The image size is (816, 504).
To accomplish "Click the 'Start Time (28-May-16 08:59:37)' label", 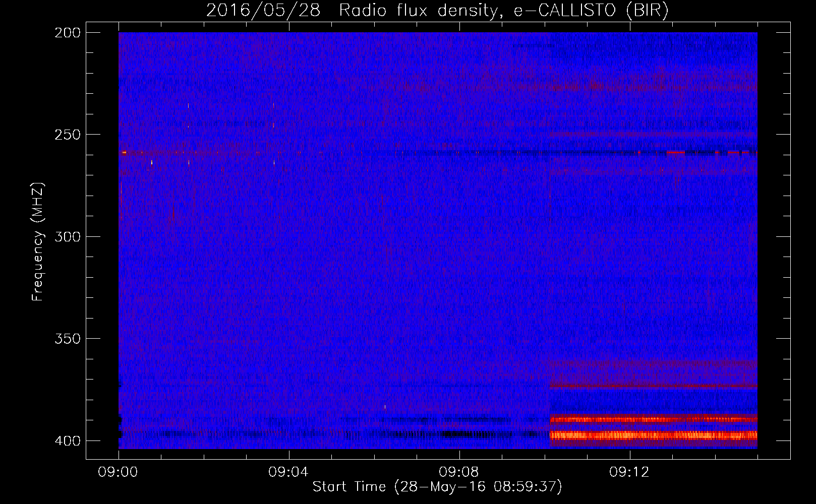I will 437,487.
